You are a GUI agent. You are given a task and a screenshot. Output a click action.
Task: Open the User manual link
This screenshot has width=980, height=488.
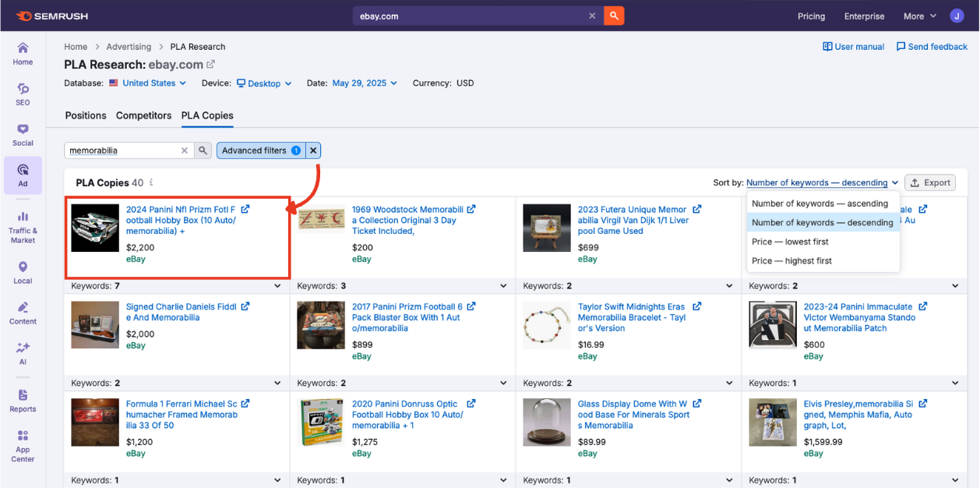[853, 47]
